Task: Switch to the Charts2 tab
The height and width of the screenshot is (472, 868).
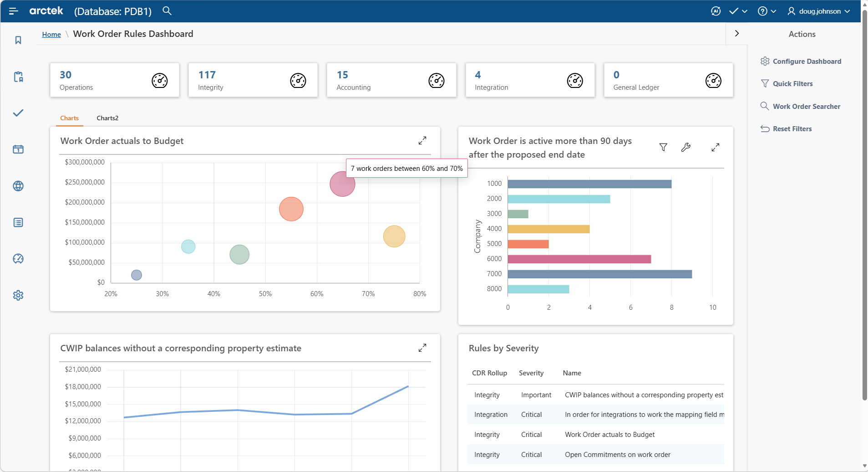Action: click(107, 118)
